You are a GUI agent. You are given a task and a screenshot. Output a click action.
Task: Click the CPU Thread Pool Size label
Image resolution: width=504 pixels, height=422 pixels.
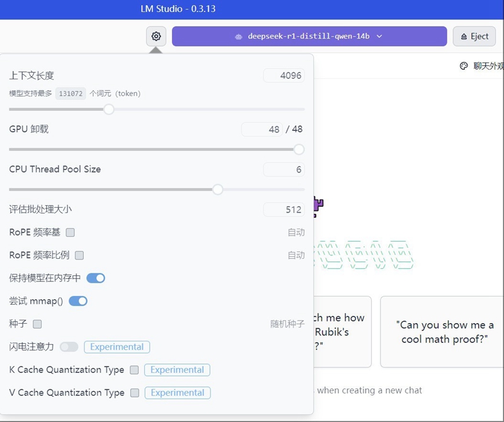coord(55,169)
